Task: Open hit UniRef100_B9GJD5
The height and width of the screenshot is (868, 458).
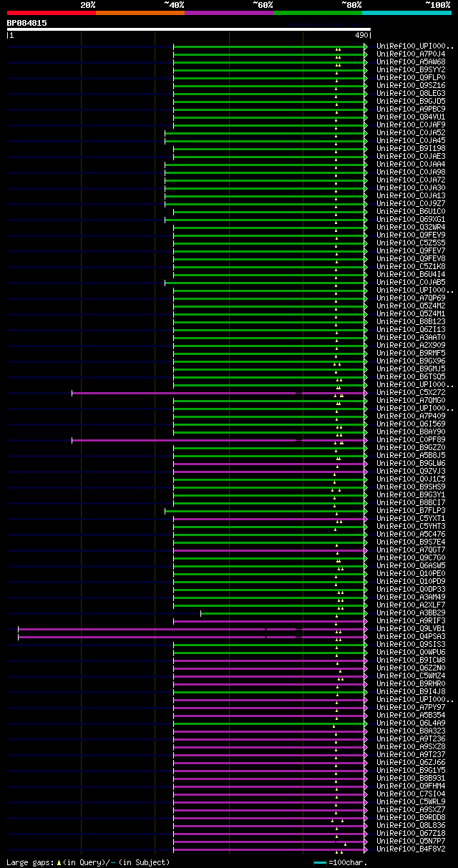Action: pyautogui.click(x=411, y=101)
